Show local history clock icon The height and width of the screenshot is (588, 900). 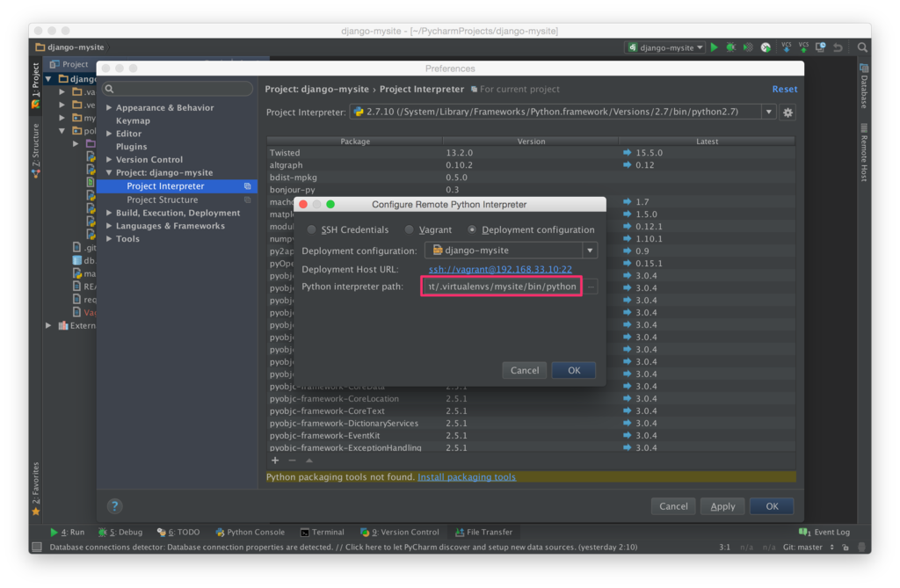click(x=820, y=47)
